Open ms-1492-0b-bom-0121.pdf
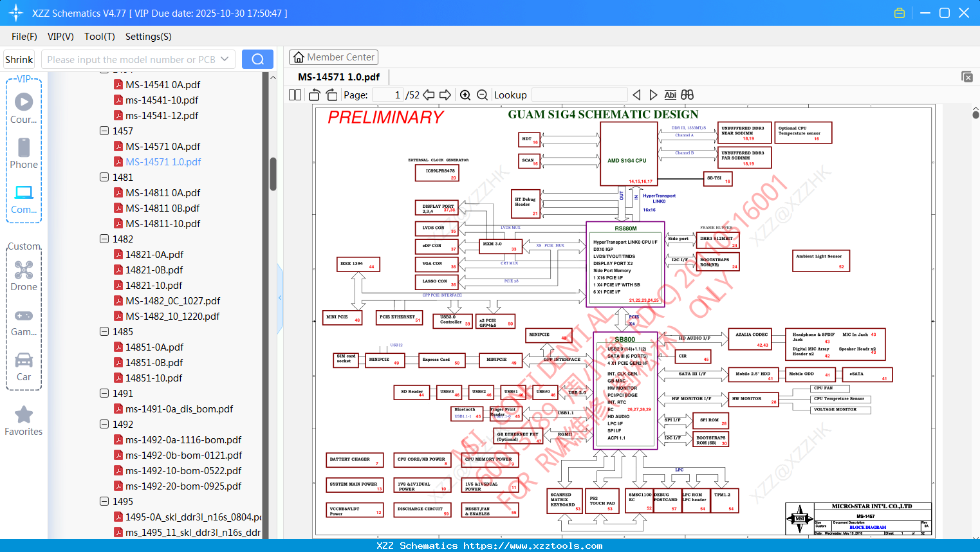This screenshot has width=980, height=552. pyautogui.click(x=183, y=455)
